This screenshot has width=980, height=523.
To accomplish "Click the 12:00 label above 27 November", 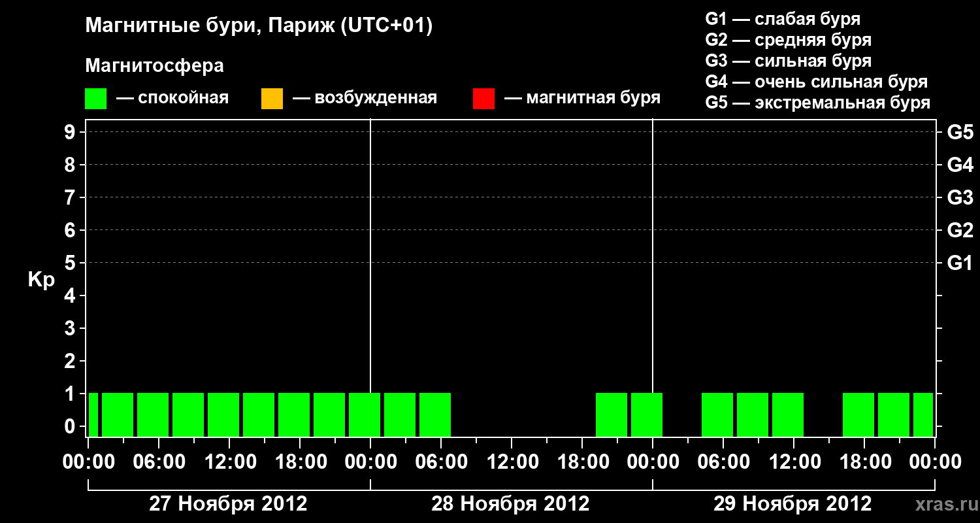I will [229, 462].
